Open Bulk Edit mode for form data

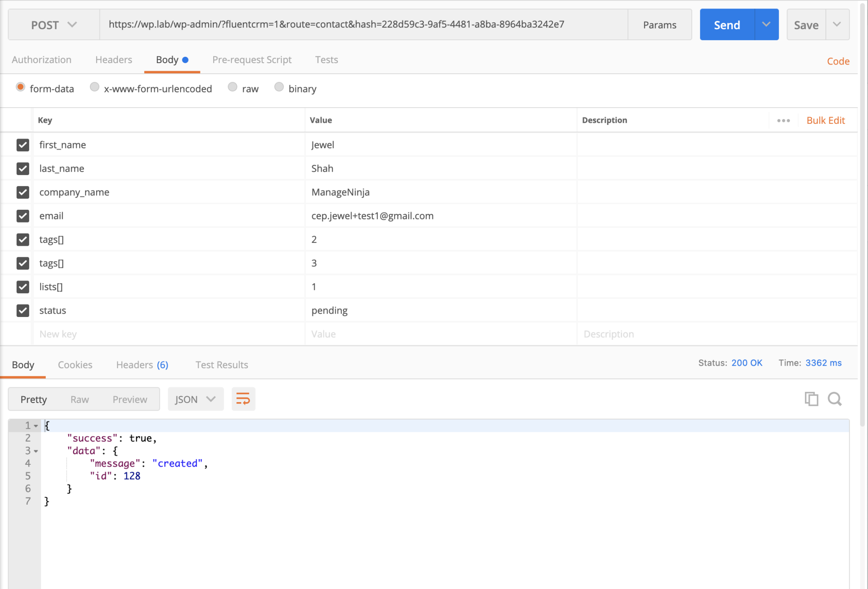(826, 120)
